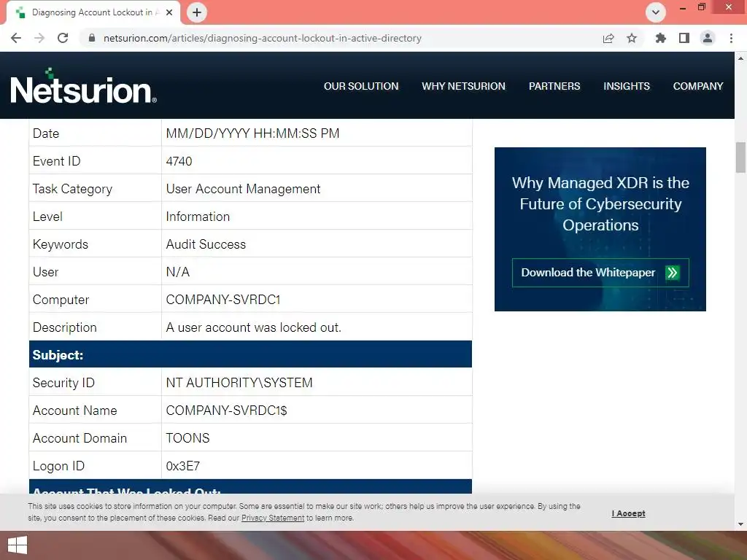Bookmark this page with the star

tap(632, 38)
